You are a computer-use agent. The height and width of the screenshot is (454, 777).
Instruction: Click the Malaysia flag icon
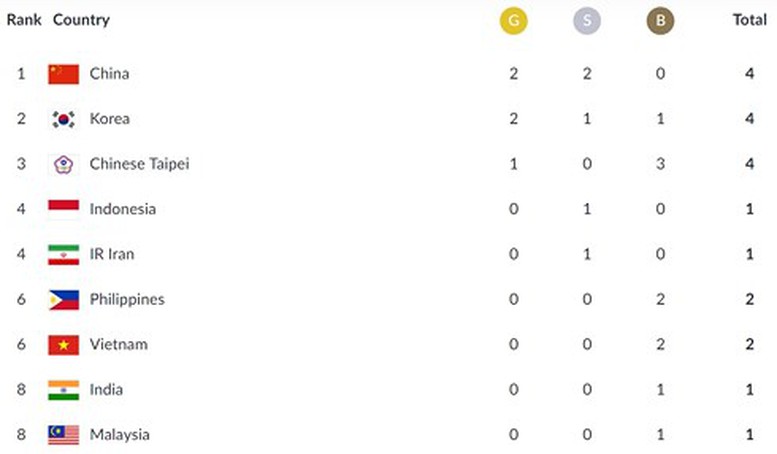click(63, 435)
